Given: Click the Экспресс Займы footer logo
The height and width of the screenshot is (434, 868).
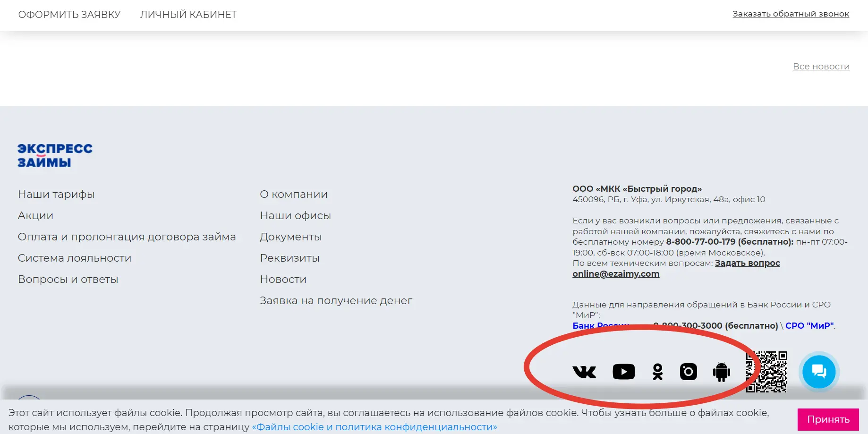Looking at the screenshot, I should (55, 155).
